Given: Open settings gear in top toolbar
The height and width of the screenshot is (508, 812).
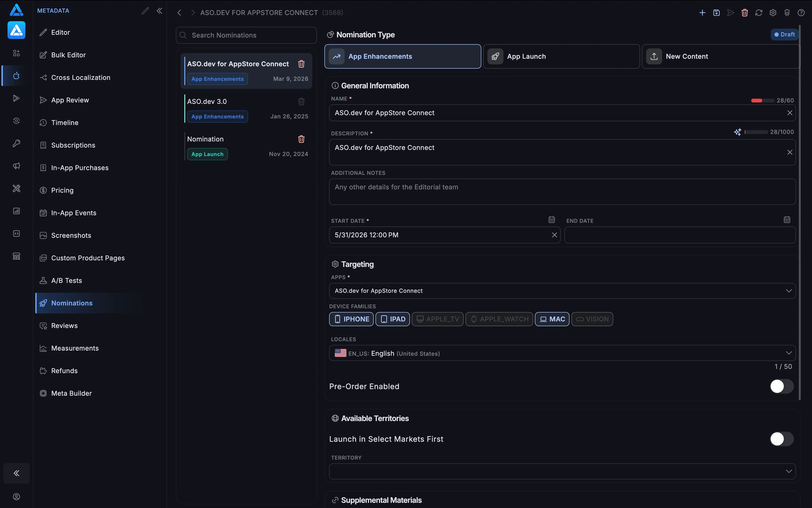Looking at the screenshot, I should point(773,13).
